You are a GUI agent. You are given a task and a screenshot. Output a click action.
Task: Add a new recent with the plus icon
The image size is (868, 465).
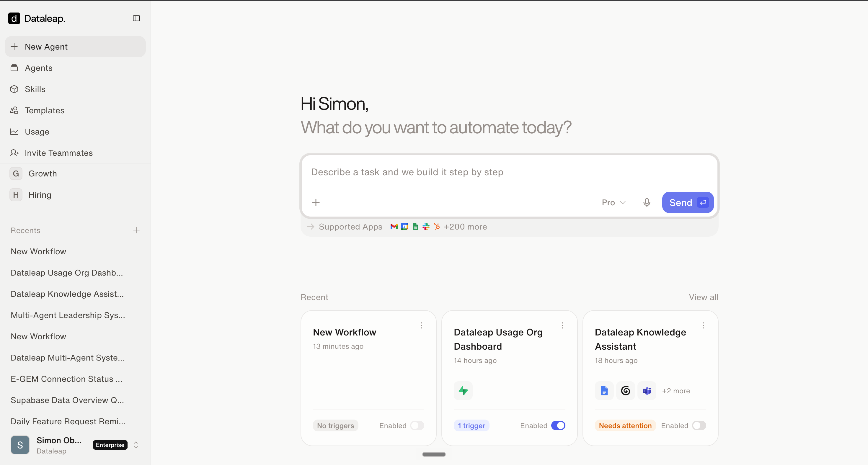pyautogui.click(x=136, y=230)
